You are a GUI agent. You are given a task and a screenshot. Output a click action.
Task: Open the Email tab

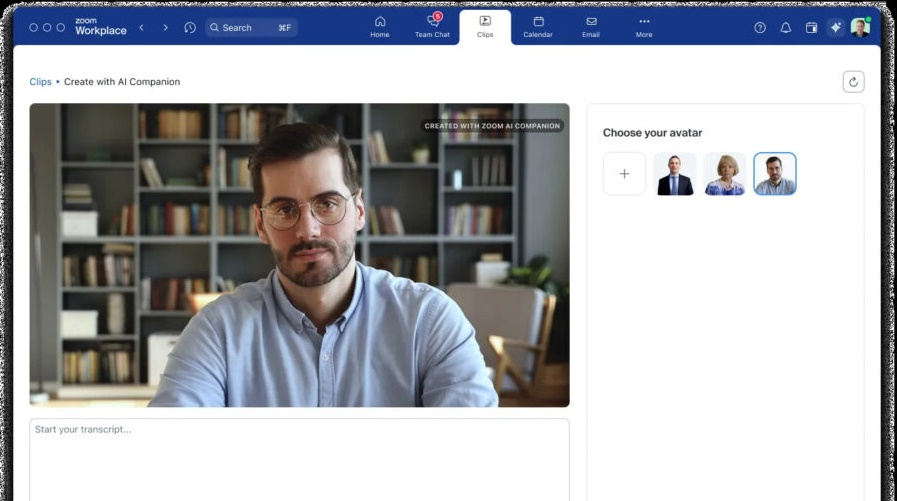591,26
